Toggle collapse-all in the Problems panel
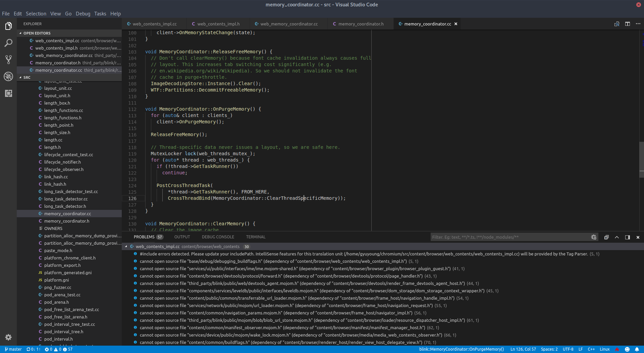The width and height of the screenshot is (644, 353). [x=606, y=237]
